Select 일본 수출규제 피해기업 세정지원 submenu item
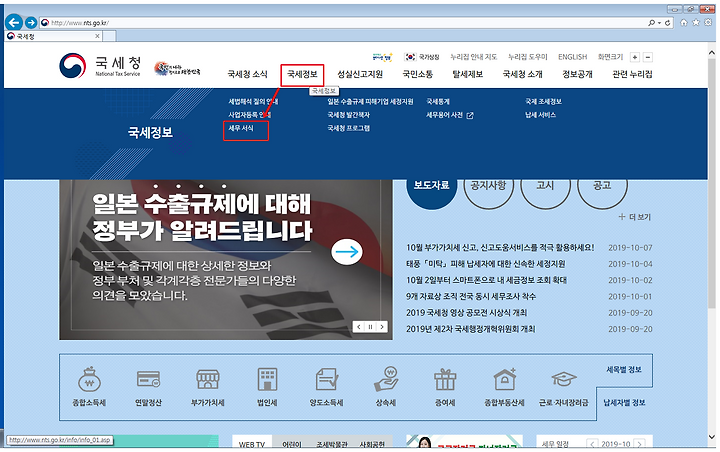The height and width of the screenshot is (452, 720). point(370,102)
